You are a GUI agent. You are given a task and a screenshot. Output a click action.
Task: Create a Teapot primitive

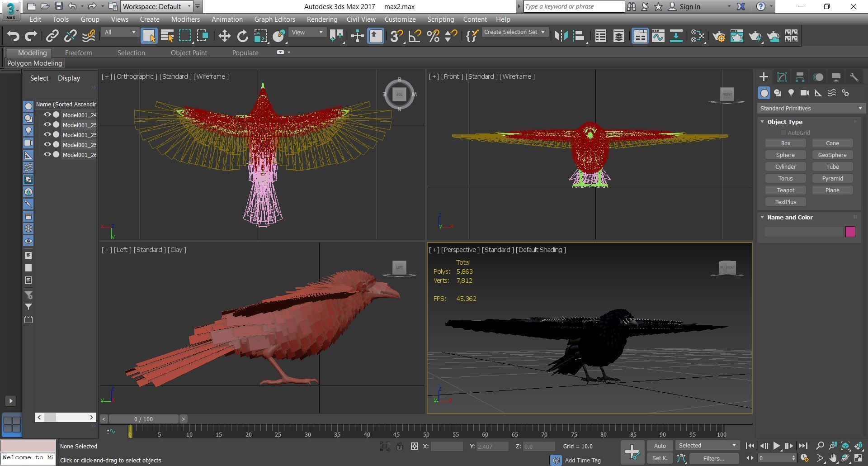786,190
